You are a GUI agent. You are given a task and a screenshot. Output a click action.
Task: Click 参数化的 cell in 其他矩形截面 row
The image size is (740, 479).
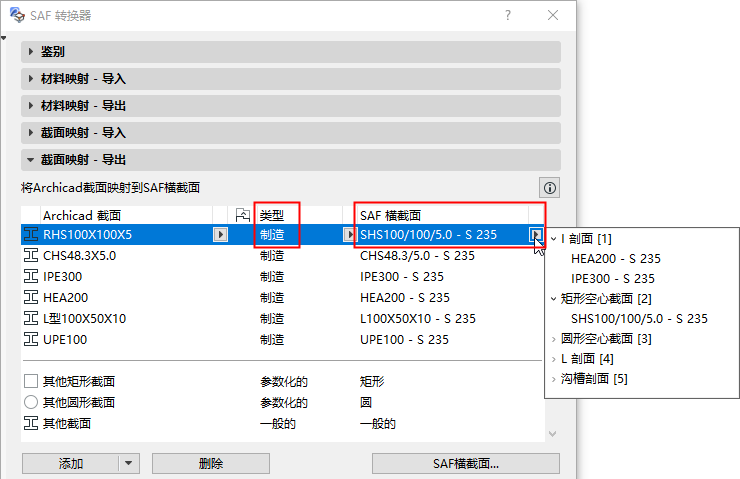tap(284, 381)
